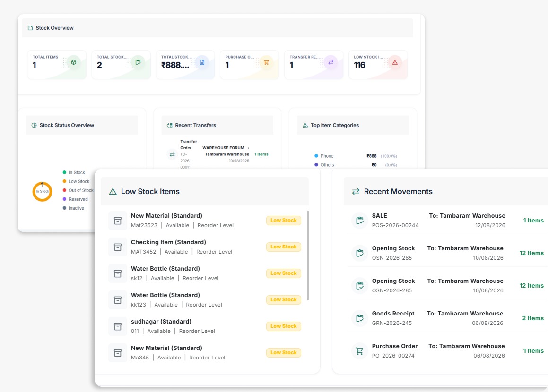Click the warning triangle beside Low Stock Items
The width and height of the screenshot is (548, 392).
[x=113, y=192]
